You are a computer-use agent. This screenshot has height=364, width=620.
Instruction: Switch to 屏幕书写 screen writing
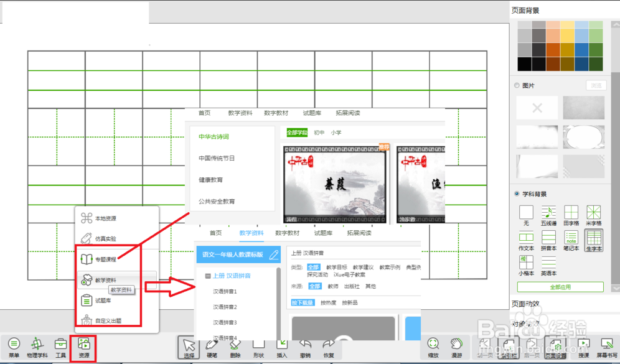click(x=607, y=348)
